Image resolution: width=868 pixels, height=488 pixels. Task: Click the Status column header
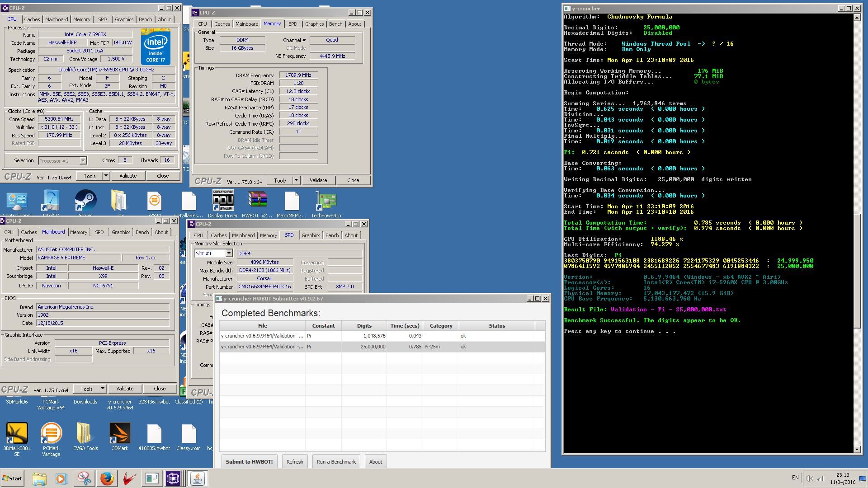click(497, 326)
